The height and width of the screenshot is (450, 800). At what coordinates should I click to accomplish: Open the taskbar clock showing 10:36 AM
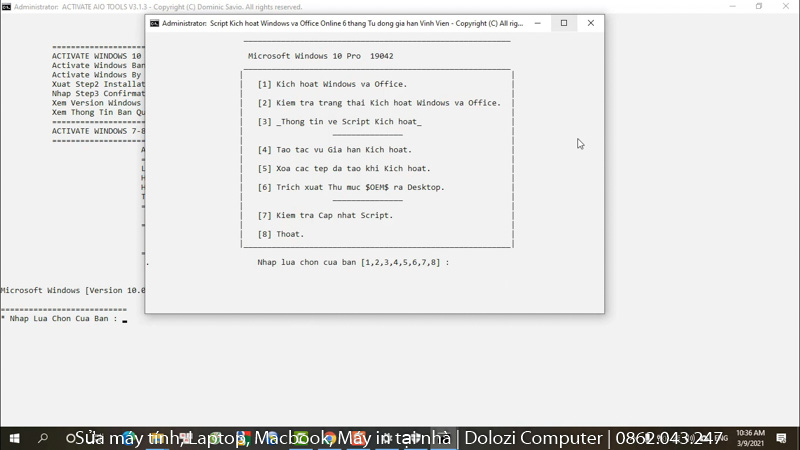coord(749,438)
